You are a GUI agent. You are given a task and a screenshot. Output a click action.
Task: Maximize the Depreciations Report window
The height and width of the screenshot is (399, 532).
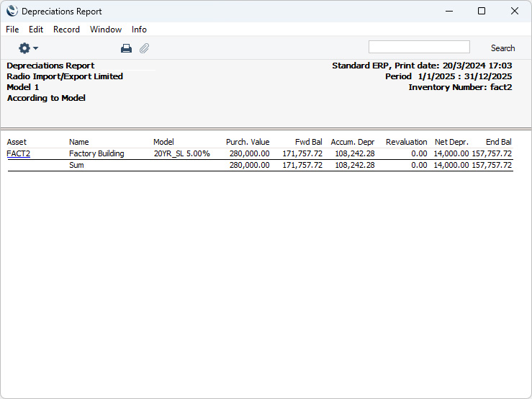pos(482,12)
